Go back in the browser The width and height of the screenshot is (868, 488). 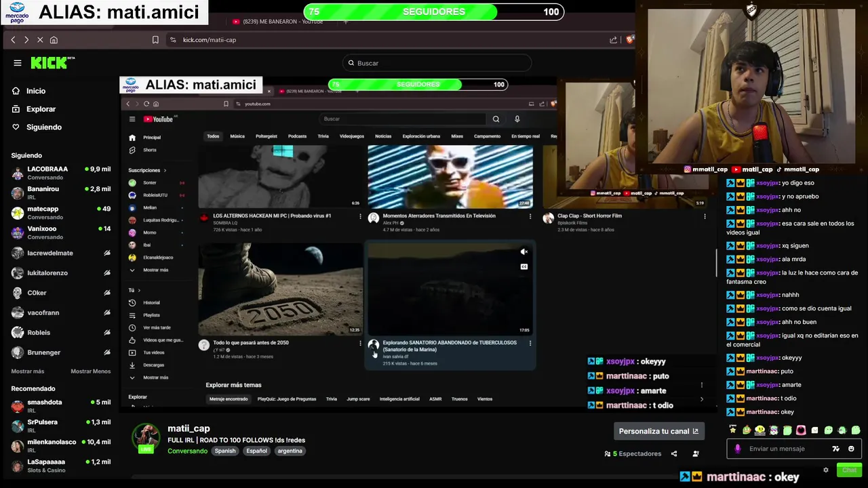point(13,40)
